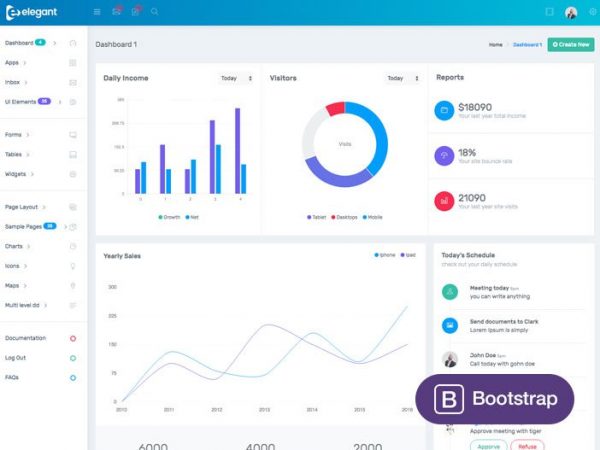
Task: Open the settings gear icon in header
Action: 593,12
